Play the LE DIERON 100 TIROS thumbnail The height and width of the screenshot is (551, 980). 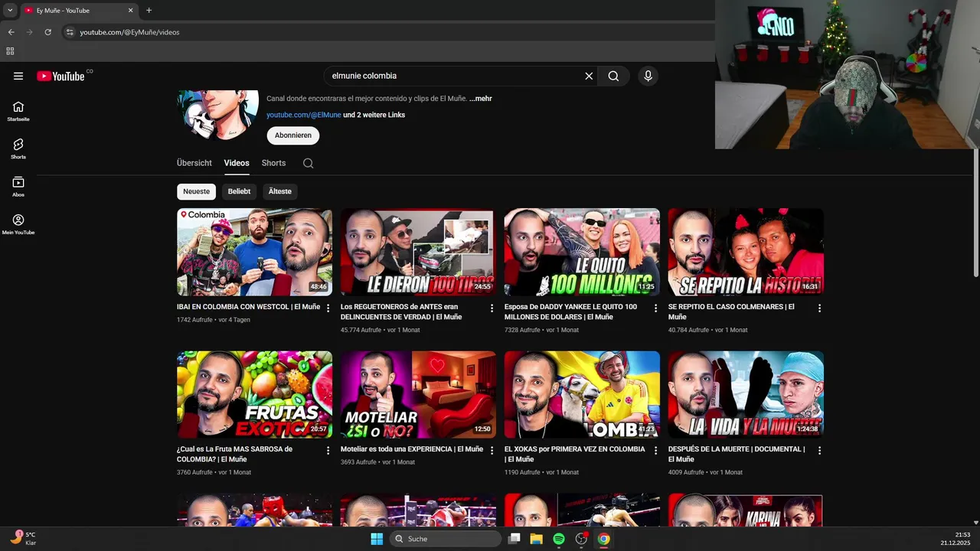point(418,252)
